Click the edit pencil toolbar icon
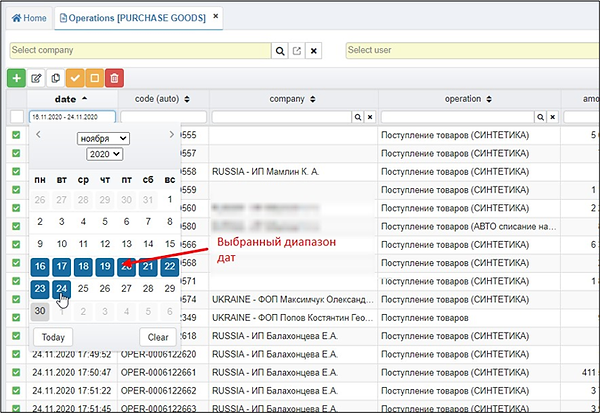 coord(36,78)
